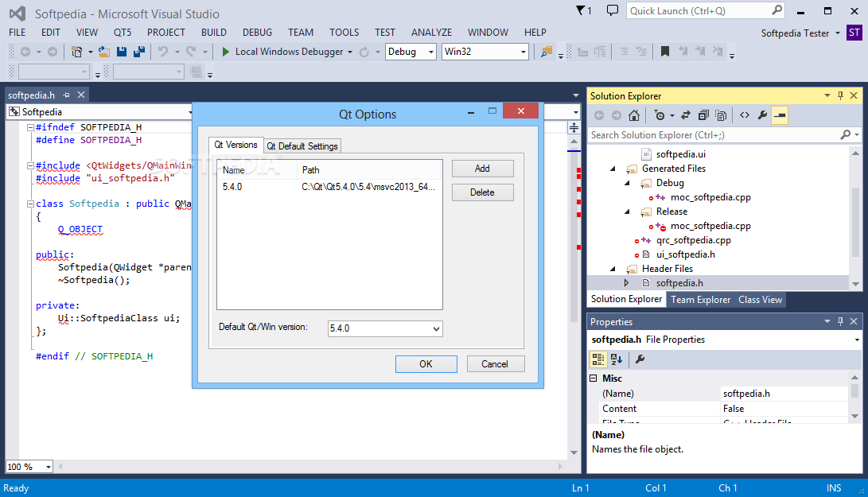868x497 pixels.
Task: Click the Pending Changes Filter clock icon
Action: point(660,115)
